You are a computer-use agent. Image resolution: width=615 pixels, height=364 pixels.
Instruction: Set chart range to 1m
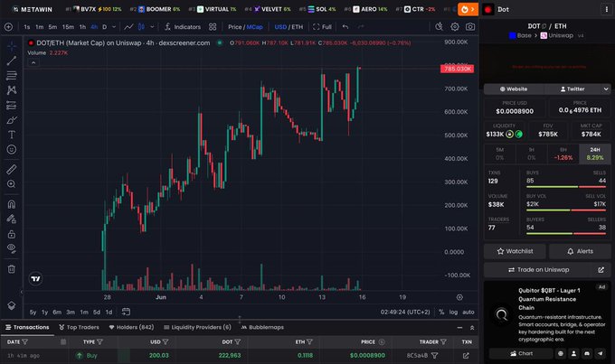(x=84, y=312)
